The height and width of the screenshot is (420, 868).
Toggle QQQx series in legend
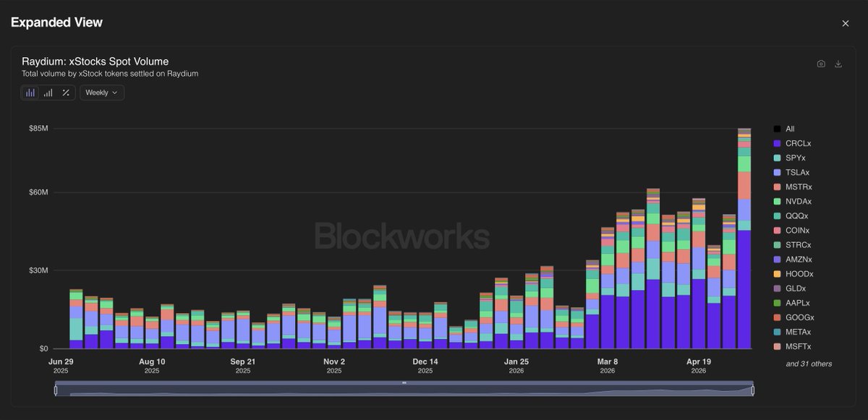[791, 215]
